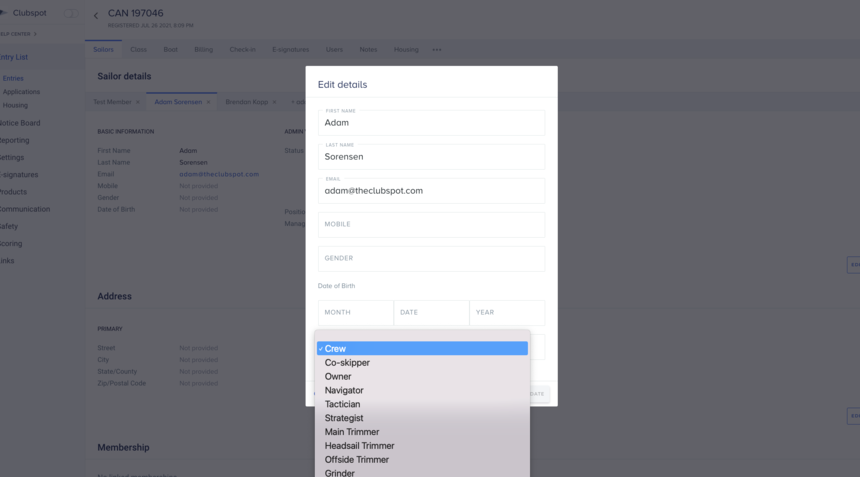Open Safety in the sidebar
This screenshot has height=477, width=860.
pos(9,226)
